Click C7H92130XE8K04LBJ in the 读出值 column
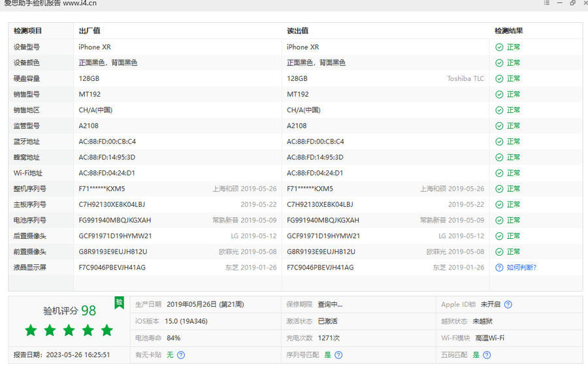The height and width of the screenshot is (374, 588). (x=320, y=204)
